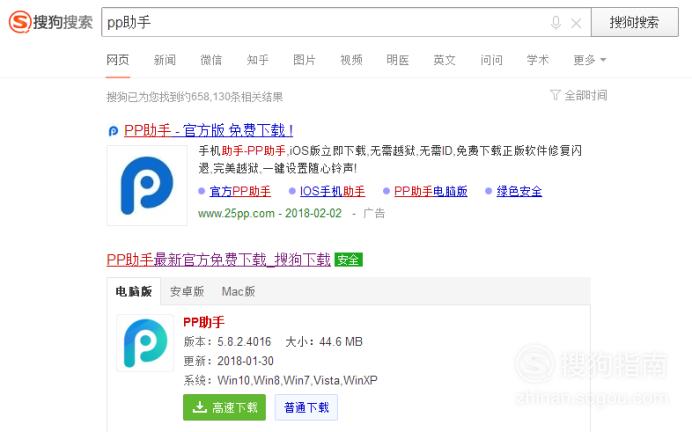Click the version text 5.8.2.4016

[x=244, y=342]
